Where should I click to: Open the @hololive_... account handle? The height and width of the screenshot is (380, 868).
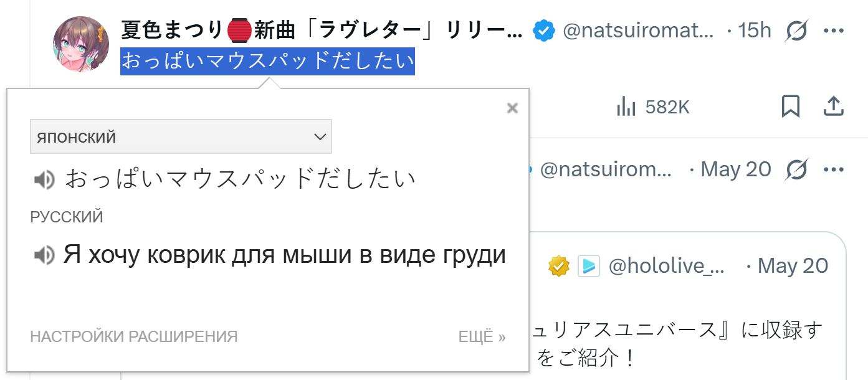666,266
